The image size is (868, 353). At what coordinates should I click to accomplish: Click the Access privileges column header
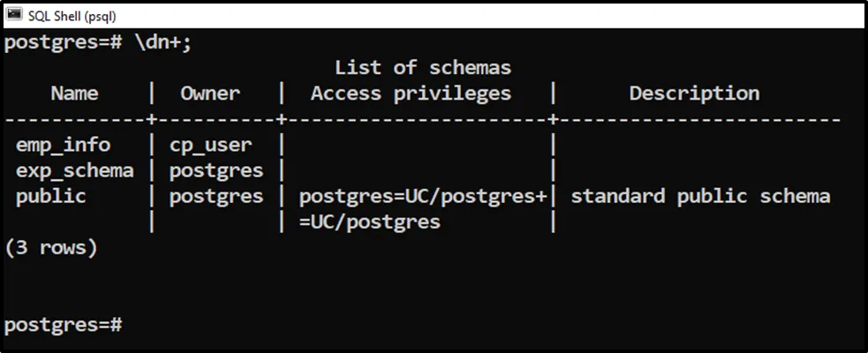coord(410,94)
